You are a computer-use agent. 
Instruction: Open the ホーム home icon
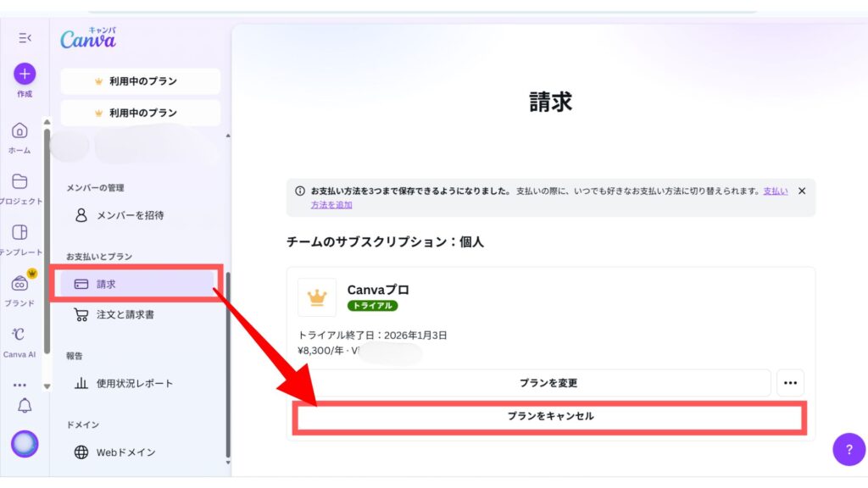click(x=19, y=130)
